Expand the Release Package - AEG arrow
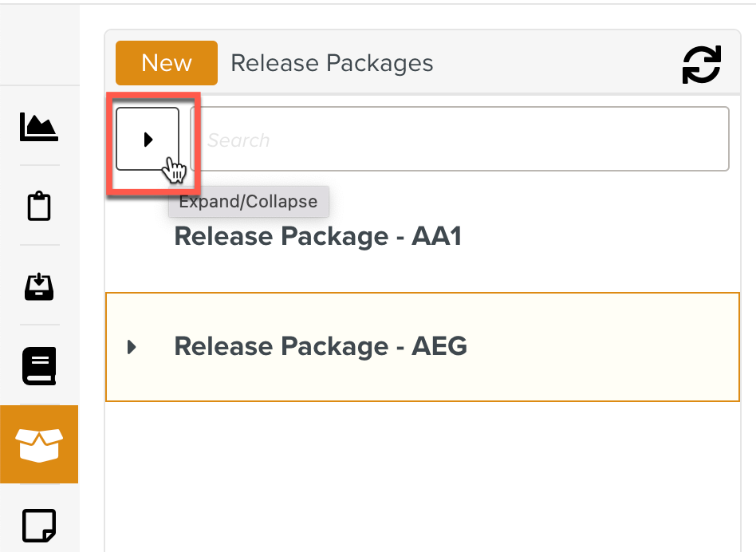This screenshot has height=552, width=756. [x=132, y=347]
